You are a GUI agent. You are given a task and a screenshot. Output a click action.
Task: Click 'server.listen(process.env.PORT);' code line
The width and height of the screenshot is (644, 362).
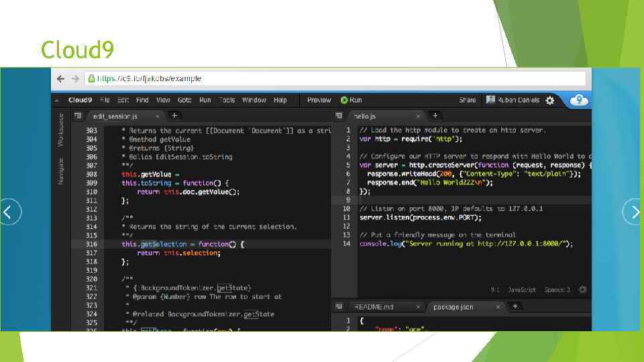[420, 217]
